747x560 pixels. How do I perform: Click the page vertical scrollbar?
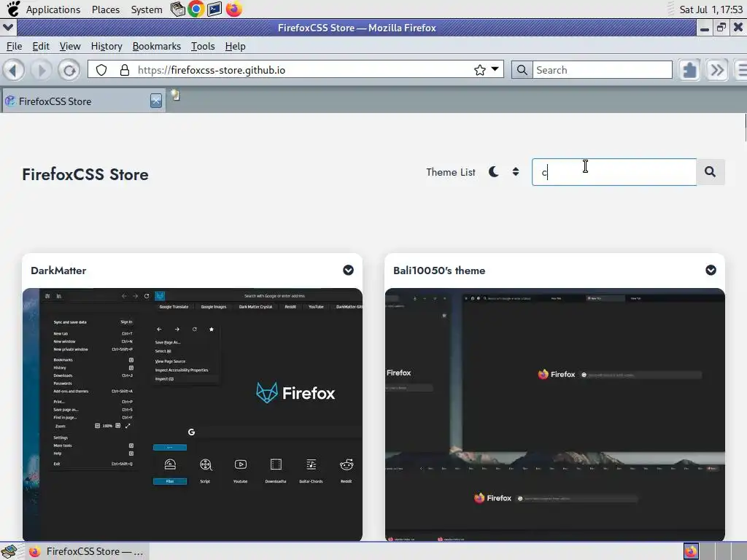(x=746, y=128)
